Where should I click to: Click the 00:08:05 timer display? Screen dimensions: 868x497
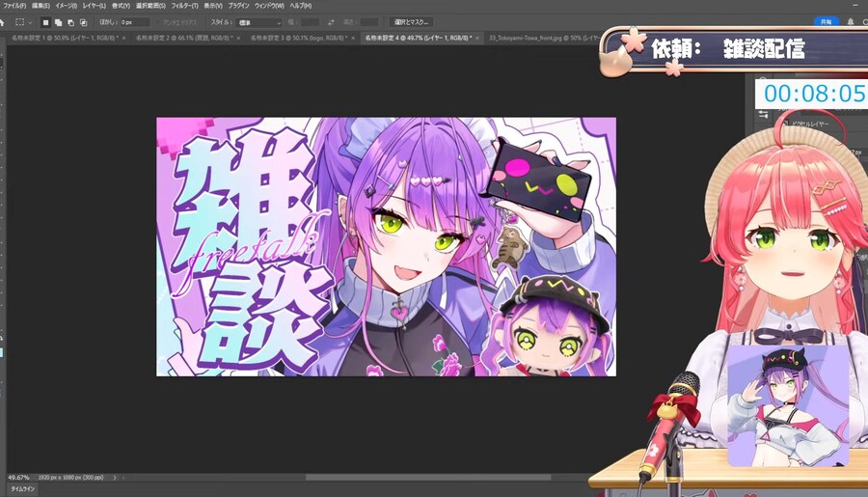click(813, 94)
